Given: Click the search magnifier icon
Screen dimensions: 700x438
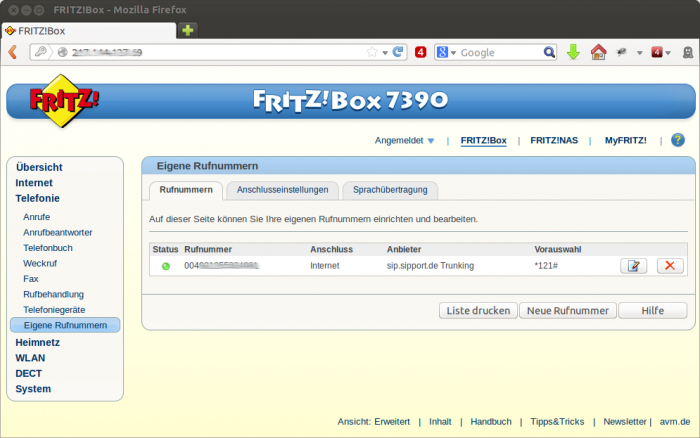Looking at the screenshot, I should pos(549,52).
